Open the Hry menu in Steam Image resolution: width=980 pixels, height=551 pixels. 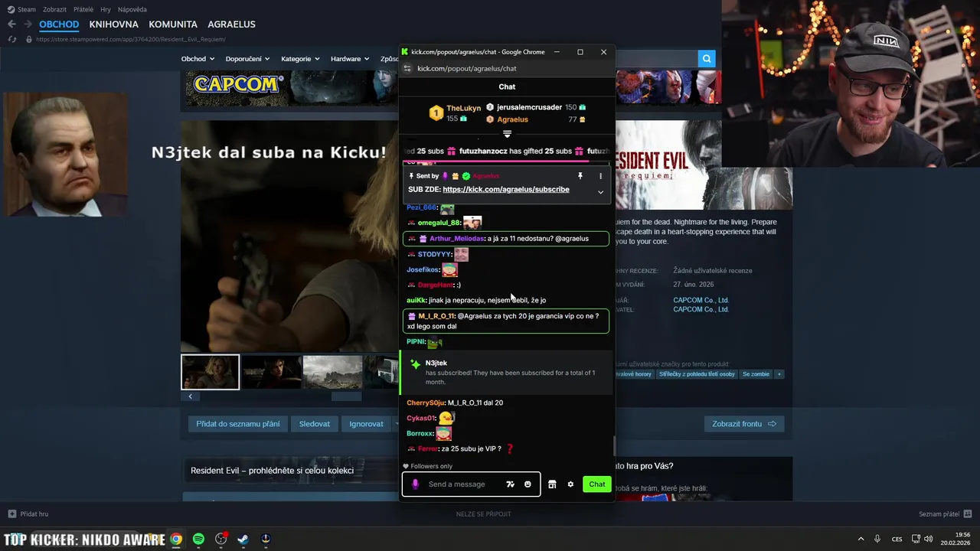[x=106, y=9]
